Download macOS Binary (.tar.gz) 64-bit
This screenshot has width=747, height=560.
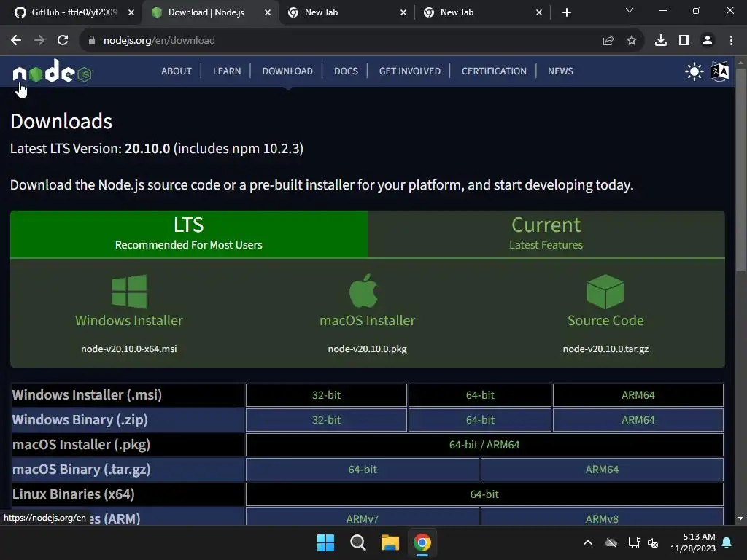(x=363, y=470)
